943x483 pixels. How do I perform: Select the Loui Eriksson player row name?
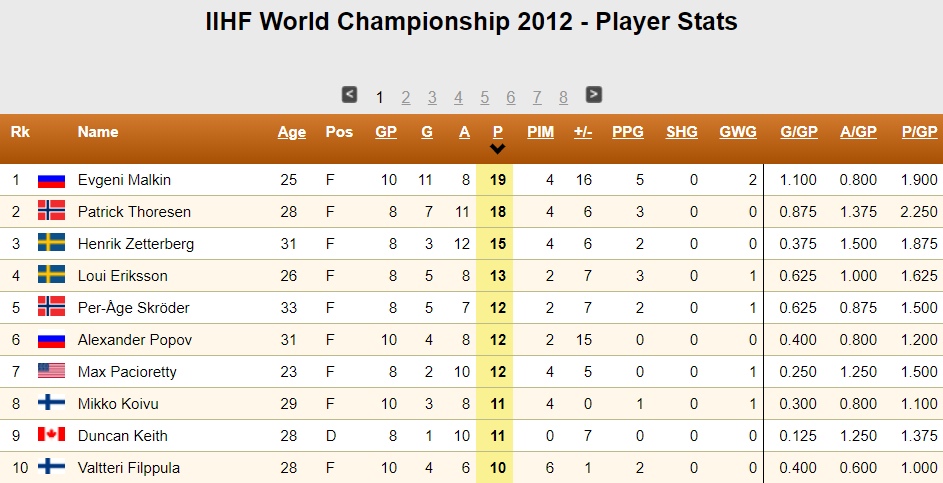pos(123,276)
